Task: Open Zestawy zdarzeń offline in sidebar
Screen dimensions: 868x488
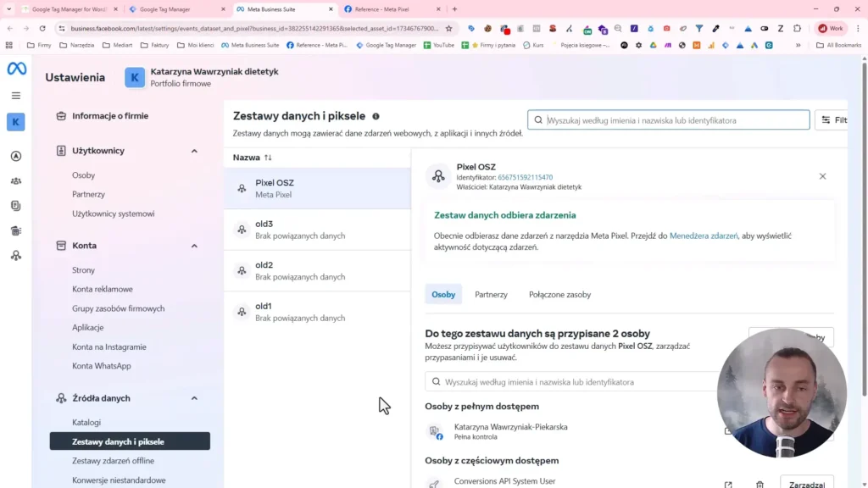Action: coord(113,460)
